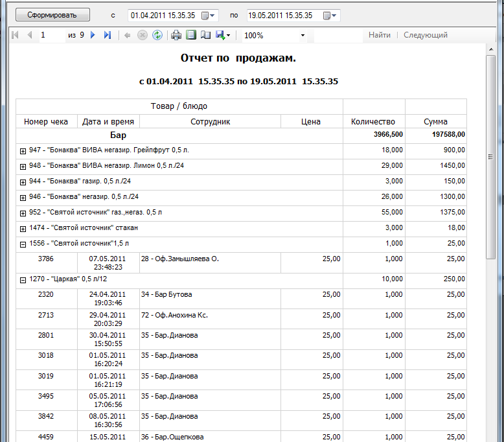Collapse item 1270 Царкая 0,5 л/12
504x442 pixels.
click(23, 281)
